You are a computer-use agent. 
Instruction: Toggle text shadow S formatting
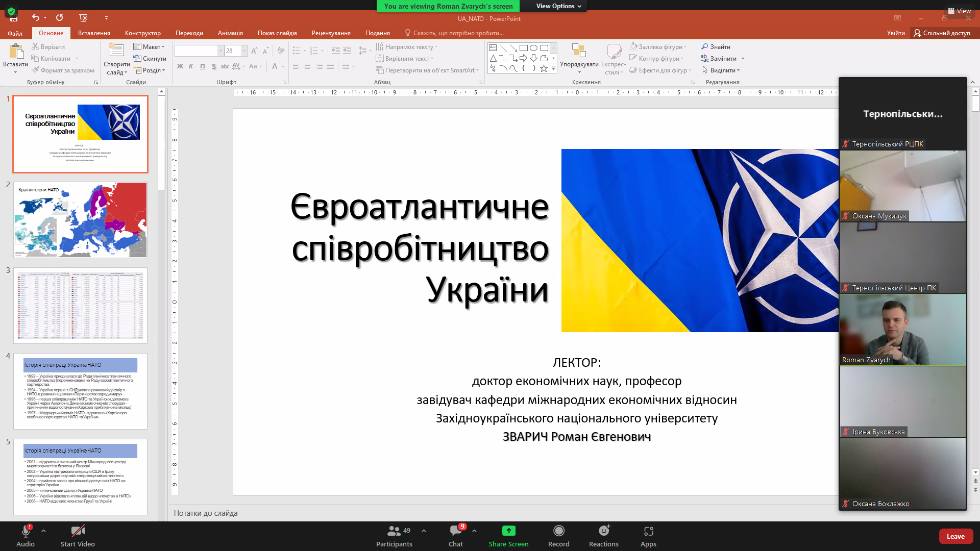214,66
